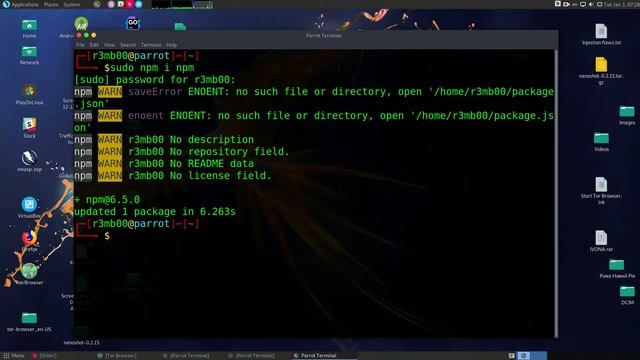Click the red launcher icon in top panel

point(129,4)
